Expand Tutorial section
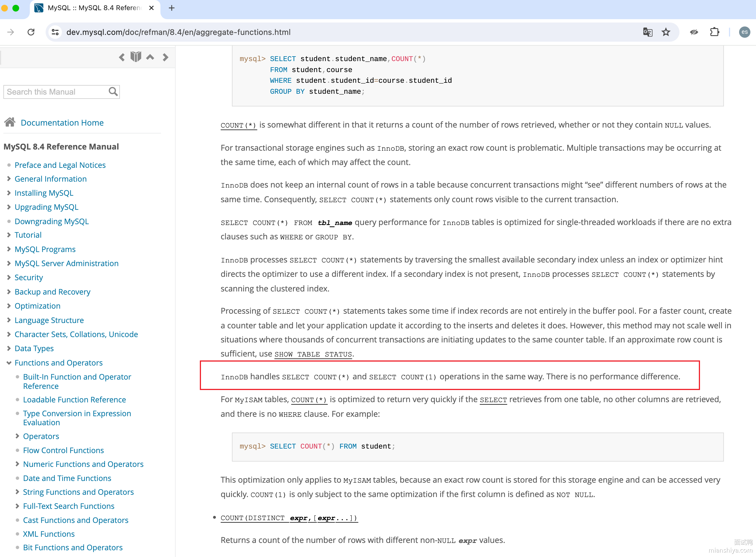This screenshot has height=557, width=756. coord(9,235)
